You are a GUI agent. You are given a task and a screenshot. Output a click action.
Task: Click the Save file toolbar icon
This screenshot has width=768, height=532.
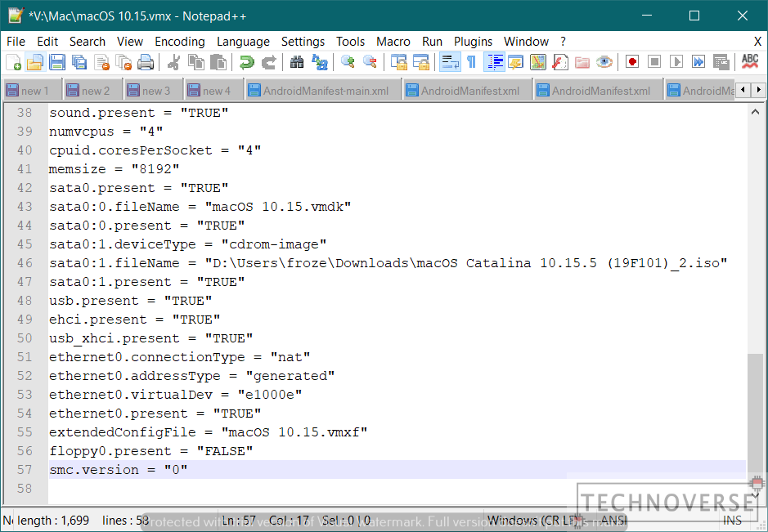coord(57,62)
